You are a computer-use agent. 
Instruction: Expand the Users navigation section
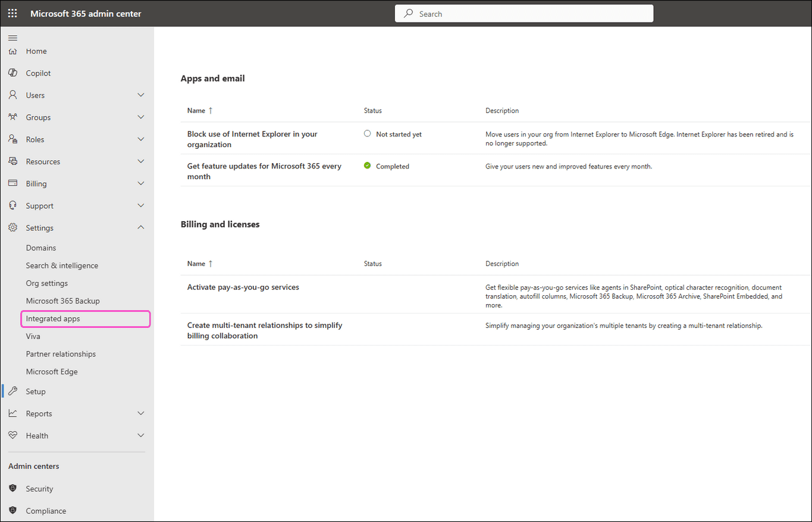141,95
